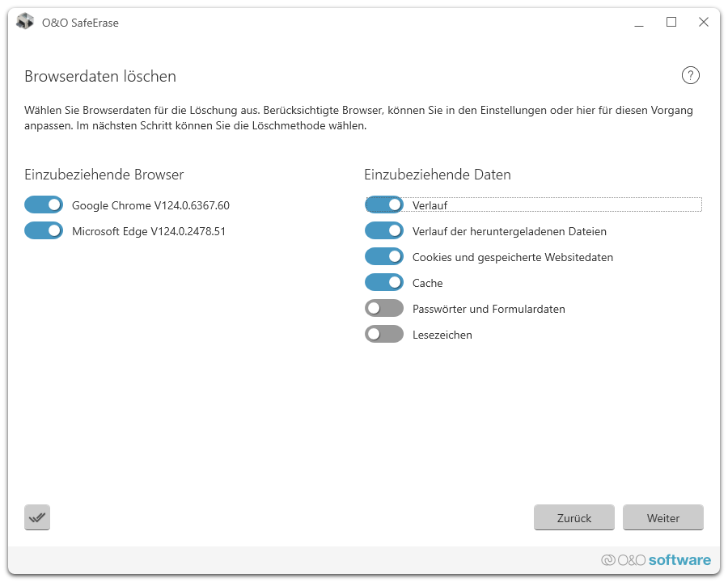
Task: Click the 'Google Chrome V124.0.6367.60' label
Action: [x=151, y=205]
